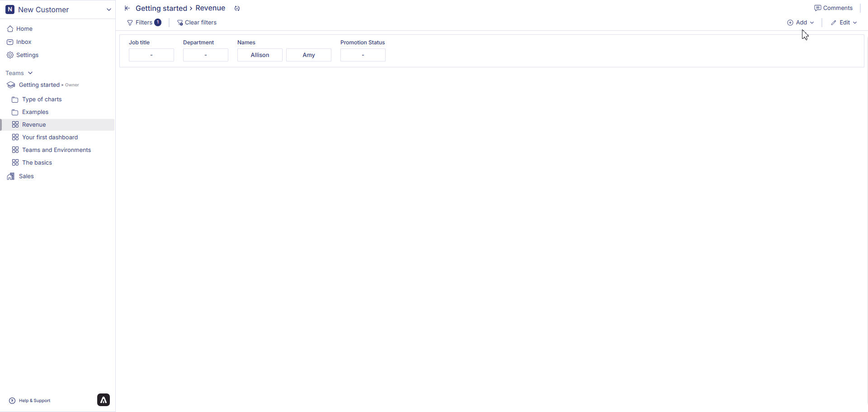
Task: Click Clear filters
Action: click(197, 22)
